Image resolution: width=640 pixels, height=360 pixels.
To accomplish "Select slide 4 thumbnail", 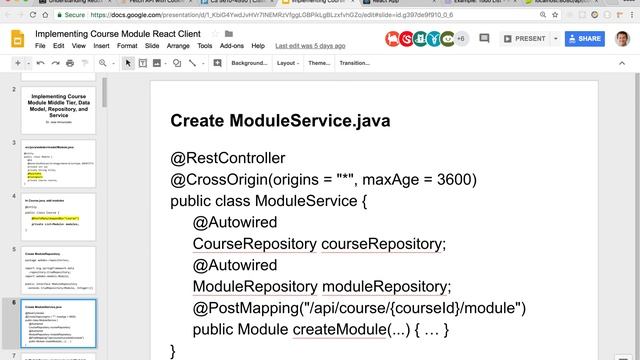I will 58,217.
